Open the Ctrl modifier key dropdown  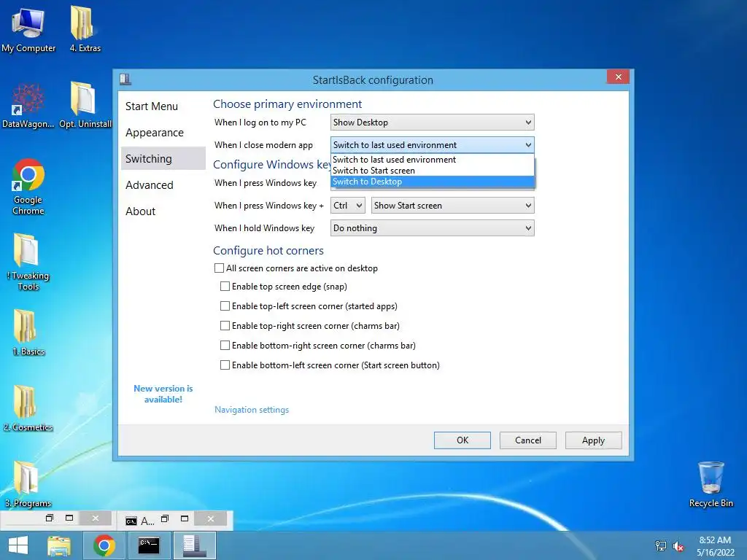(x=348, y=206)
